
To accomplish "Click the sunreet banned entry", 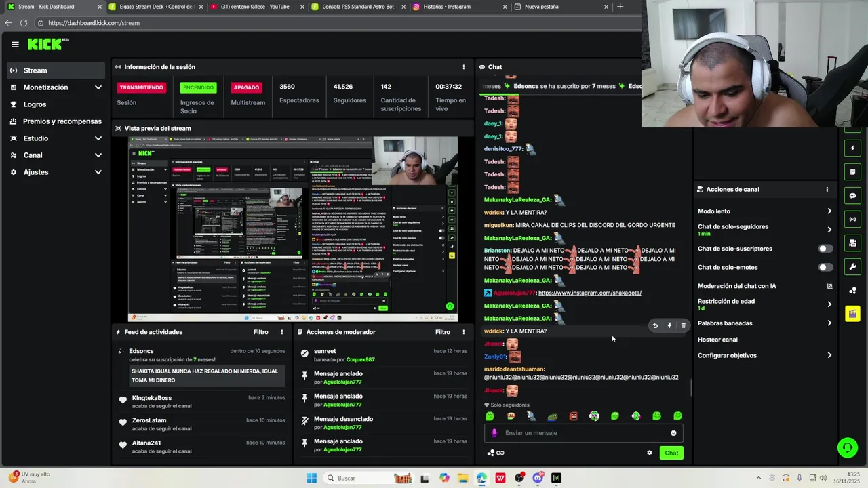I will pos(384,355).
